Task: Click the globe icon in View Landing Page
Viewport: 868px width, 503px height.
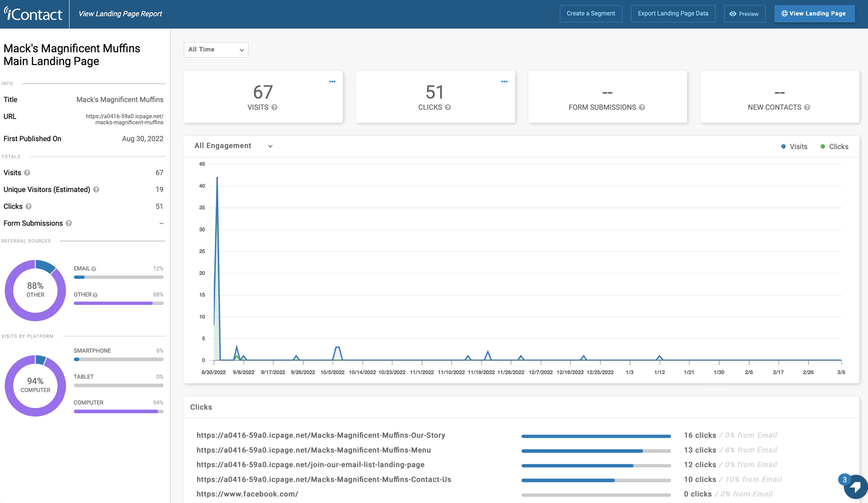Action: pyautogui.click(x=784, y=14)
